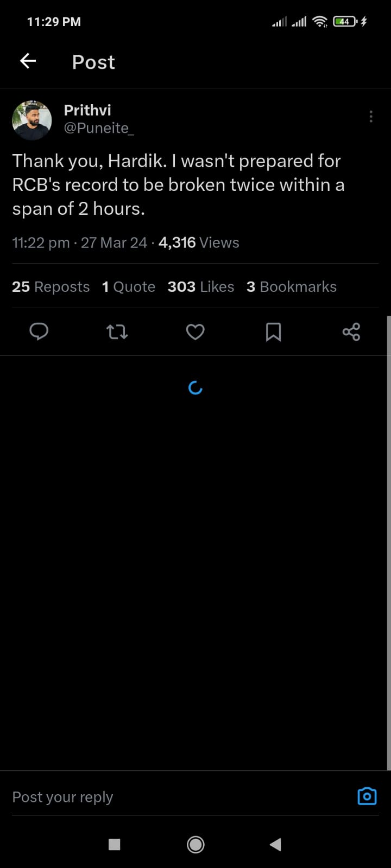
Task: Tap the 4,316 Views count
Action: (199, 242)
